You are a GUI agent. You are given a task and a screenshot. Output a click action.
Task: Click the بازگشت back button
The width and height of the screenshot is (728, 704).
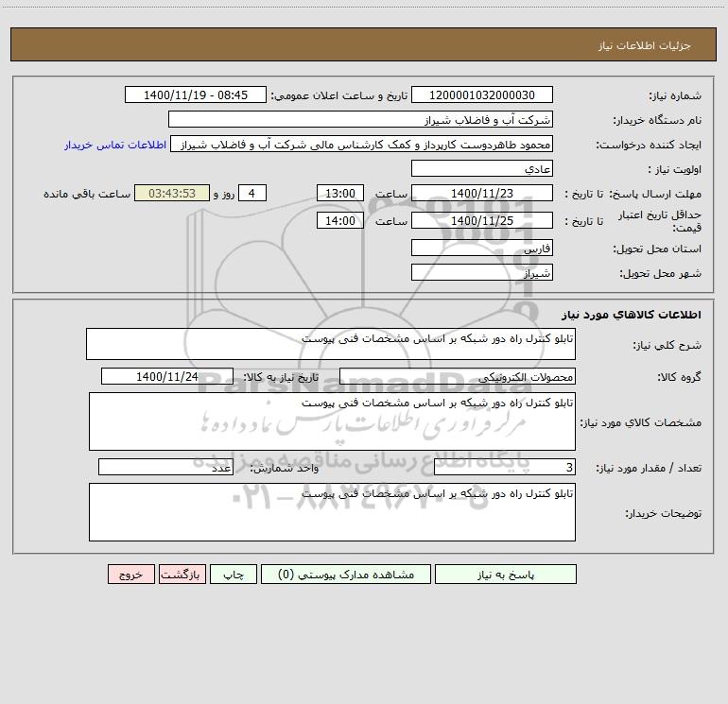[x=182, y=574]
